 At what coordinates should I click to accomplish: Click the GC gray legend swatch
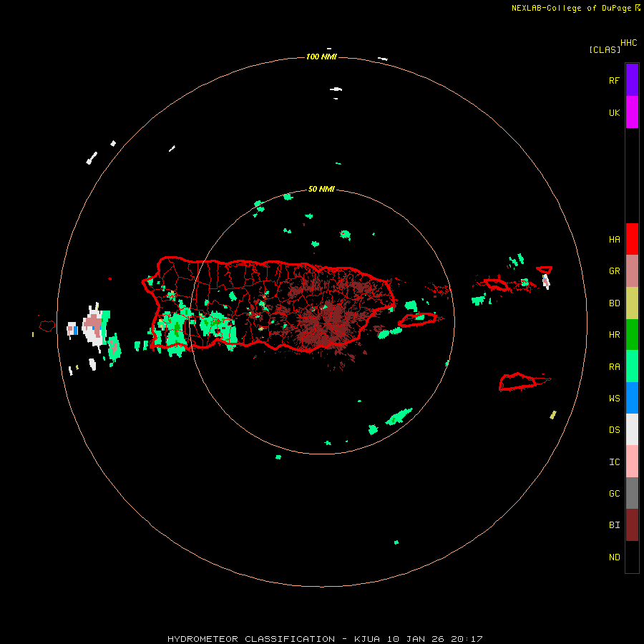632,493
